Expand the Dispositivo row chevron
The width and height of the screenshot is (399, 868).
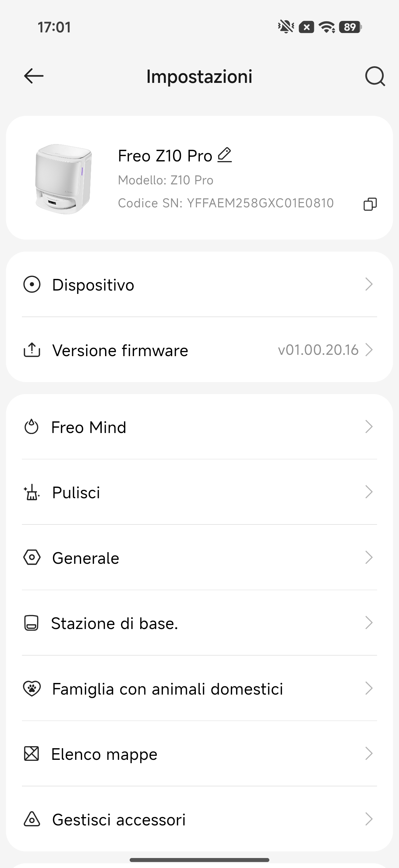tap(369, 284)
